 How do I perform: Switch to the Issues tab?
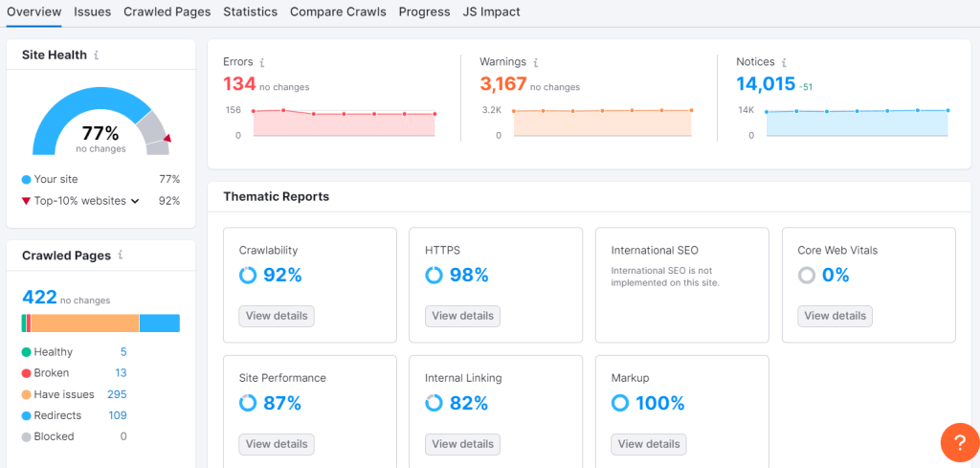(x=93, y=11)
